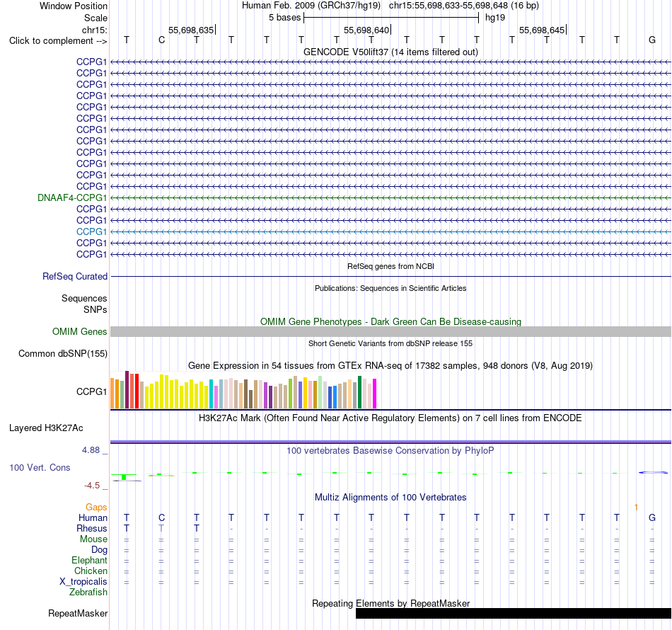This screenshot has height=630, width=672.
Task: Click the "Dog" species label
Action: point(99,550)
